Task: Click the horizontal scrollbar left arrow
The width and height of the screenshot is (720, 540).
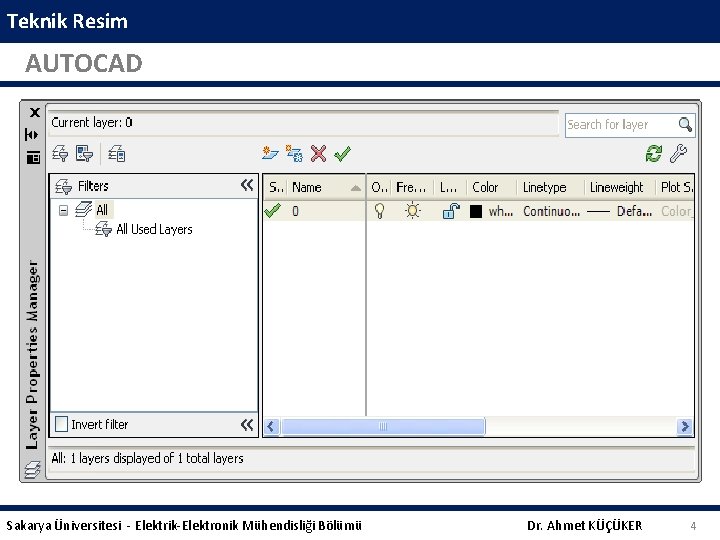Action: (271, 426)
